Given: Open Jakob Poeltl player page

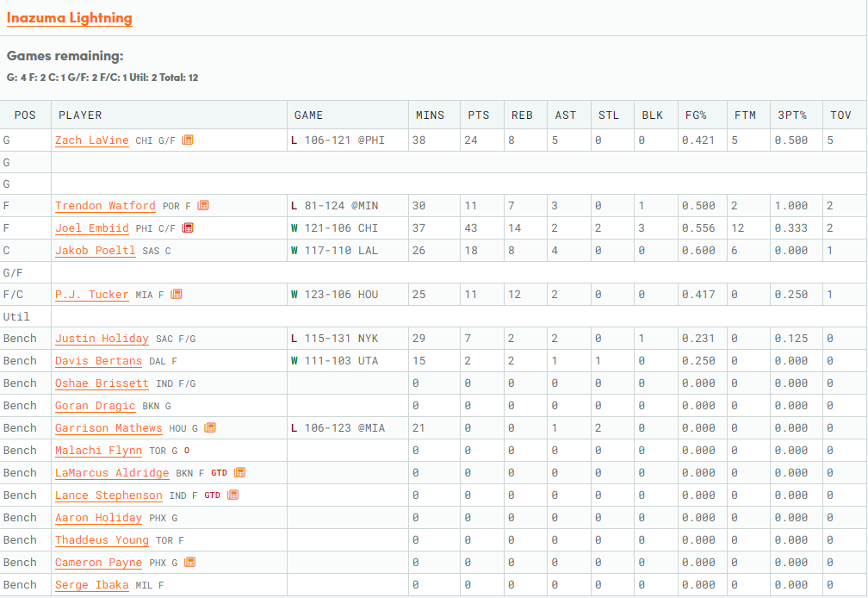Looking at the screenshot, I should pyautogui.click(x=96, y=251).
